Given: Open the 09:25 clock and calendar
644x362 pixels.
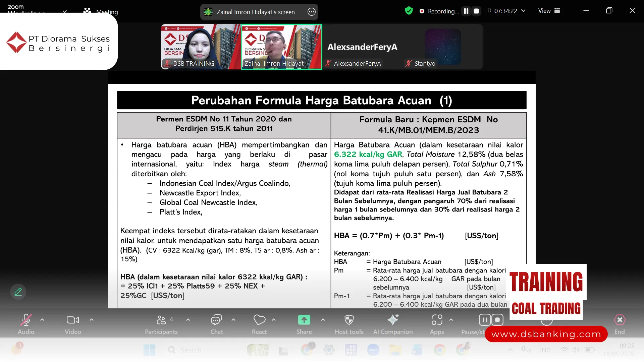Looking at the screenshot, I should tap(619, 350).
